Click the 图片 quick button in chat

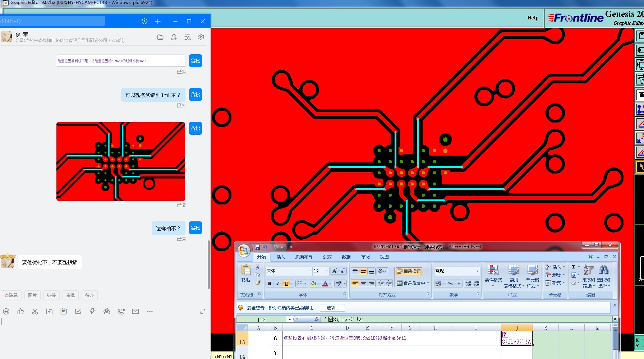tap(32, 295)
